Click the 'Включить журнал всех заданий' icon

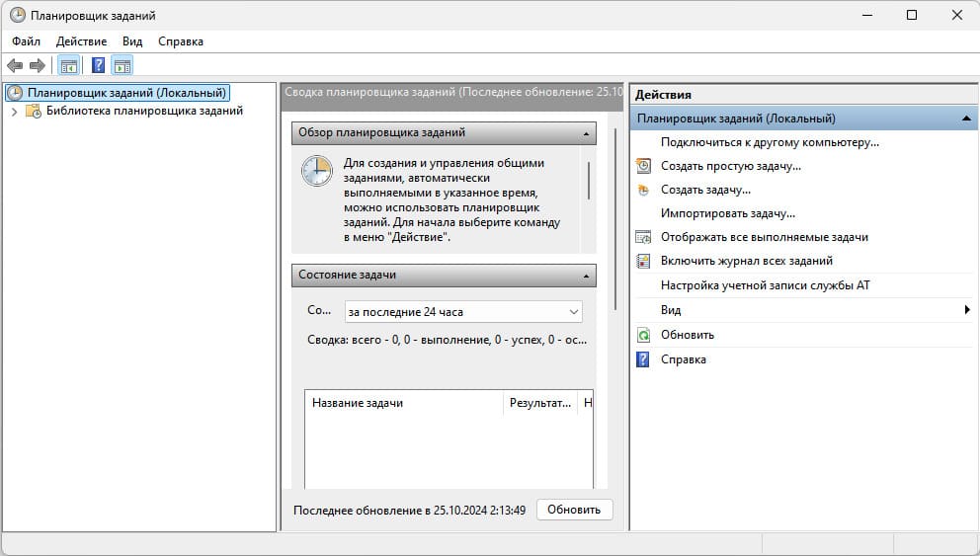(643, 261)
